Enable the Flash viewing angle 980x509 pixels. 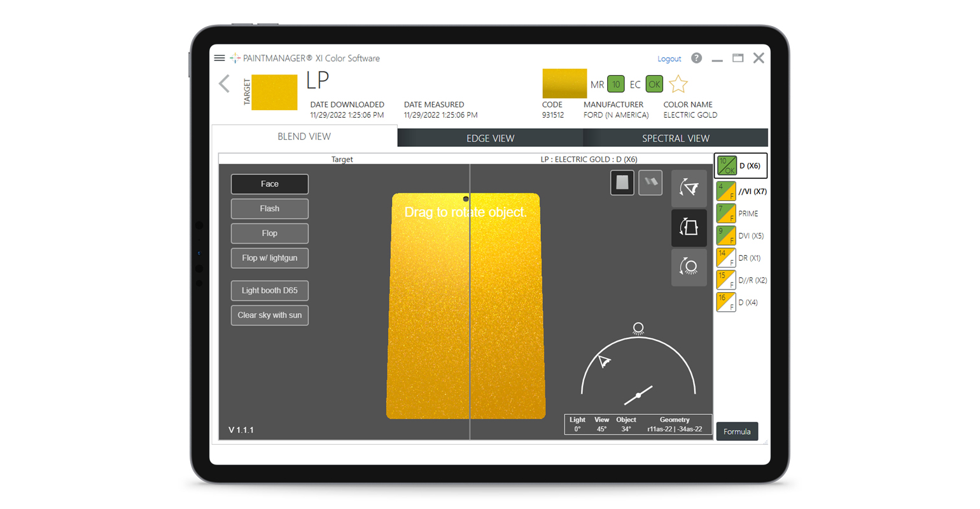click(269, 209)
